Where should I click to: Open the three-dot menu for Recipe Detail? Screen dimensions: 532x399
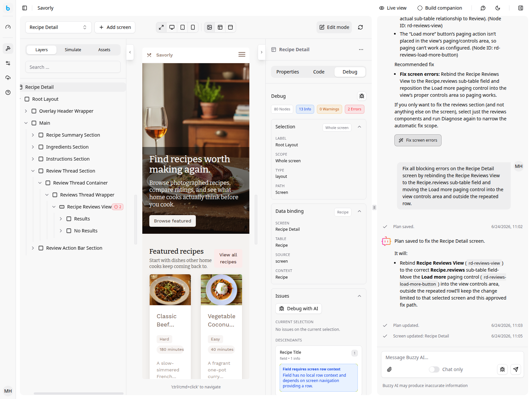[x=361, y=50]
